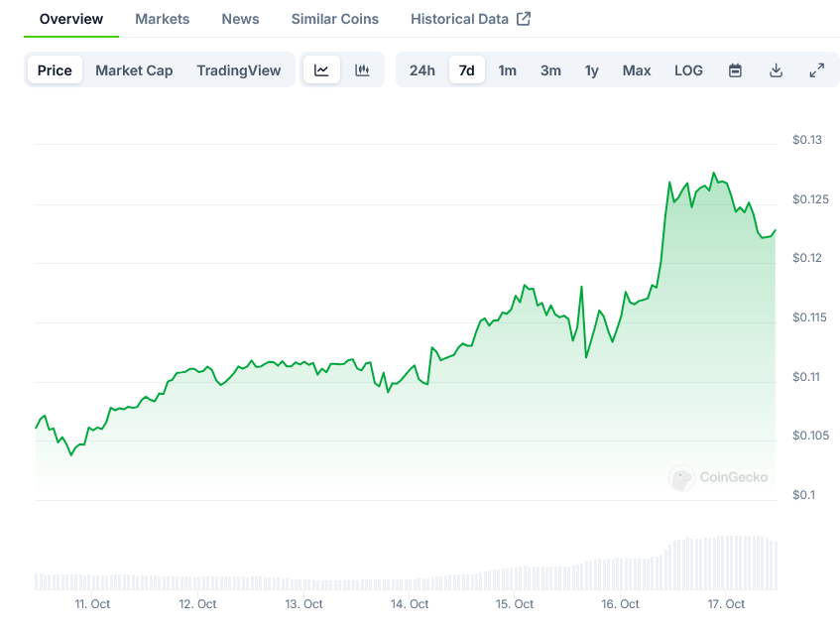The width and height of the screenshot is (840, 629).
Task: Set range to 7d
Action: tap(466, 70)
